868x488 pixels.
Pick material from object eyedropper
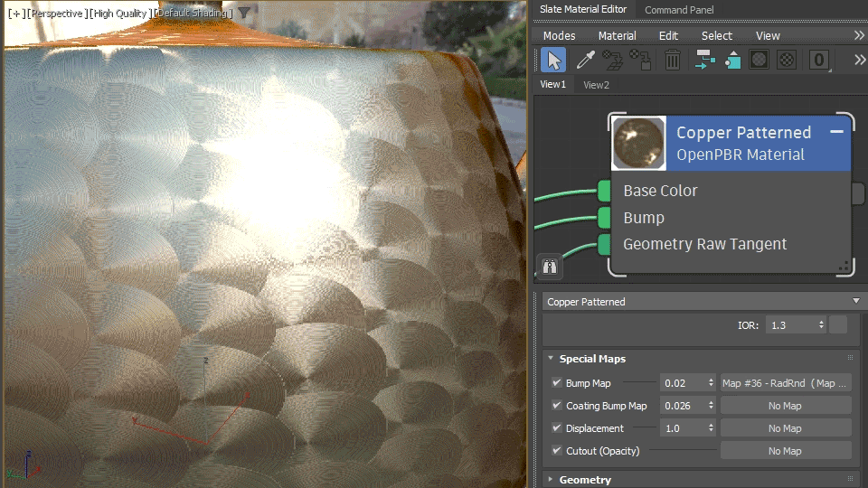585,60
